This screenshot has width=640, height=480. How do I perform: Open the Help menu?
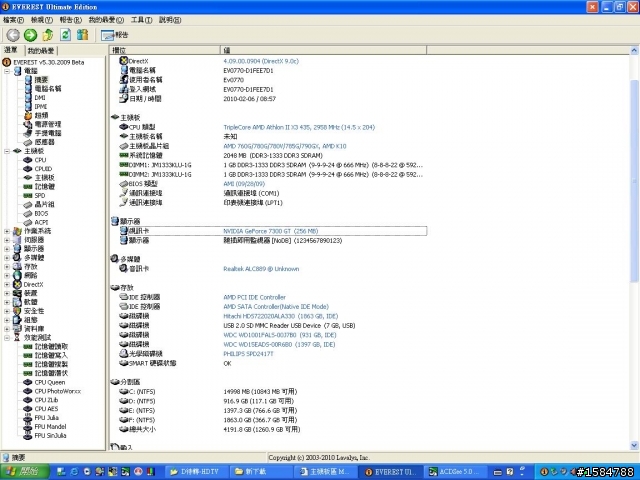(170, 20)
